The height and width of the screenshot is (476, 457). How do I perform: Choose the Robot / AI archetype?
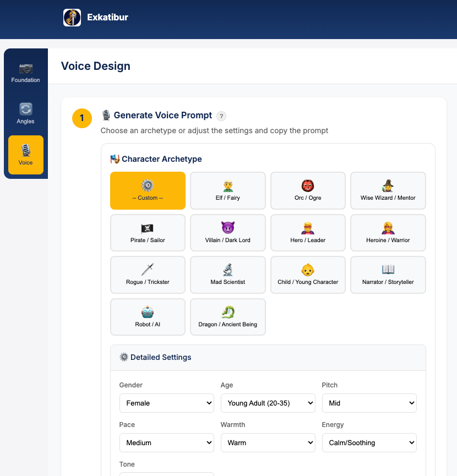click(x=148, y=317)
